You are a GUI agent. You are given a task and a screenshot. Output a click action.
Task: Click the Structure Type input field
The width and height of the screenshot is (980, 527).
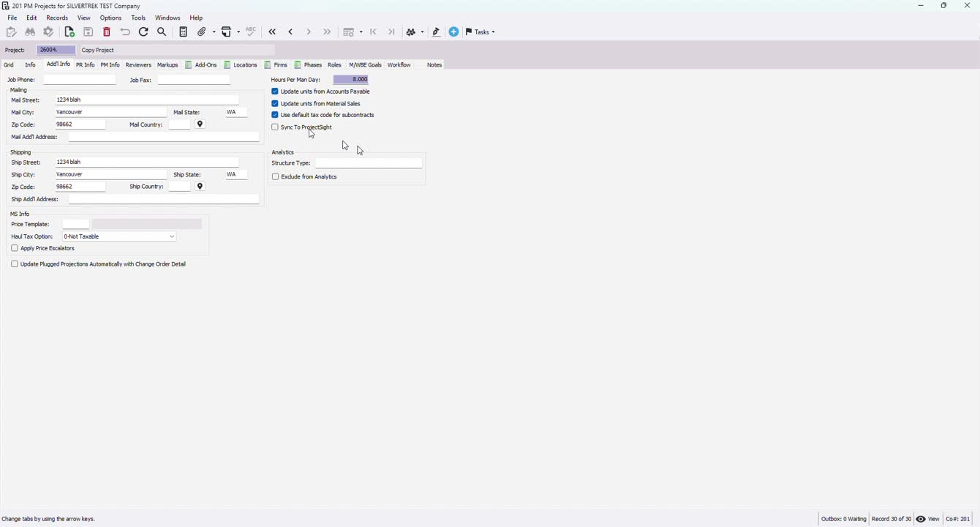coord(369,163)
